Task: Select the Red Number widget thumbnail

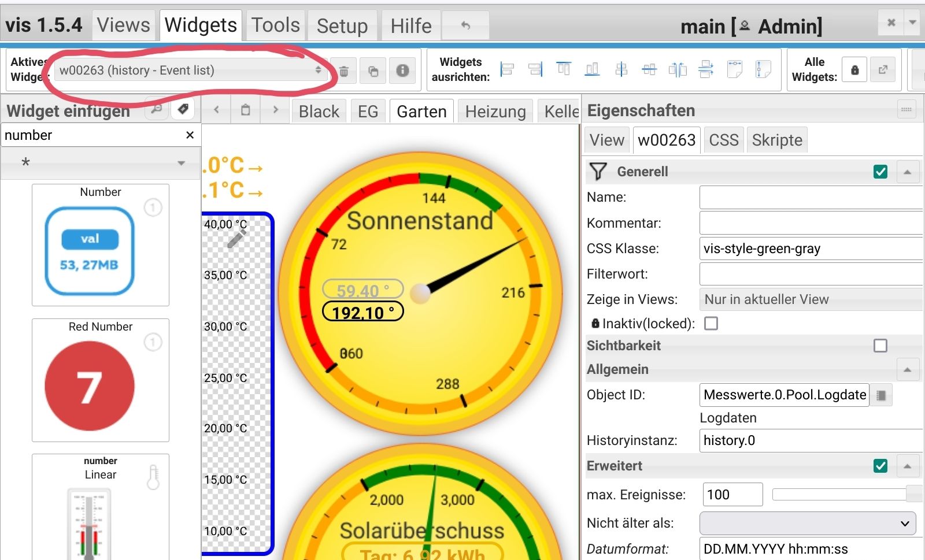Action: [x=101, y=380]
